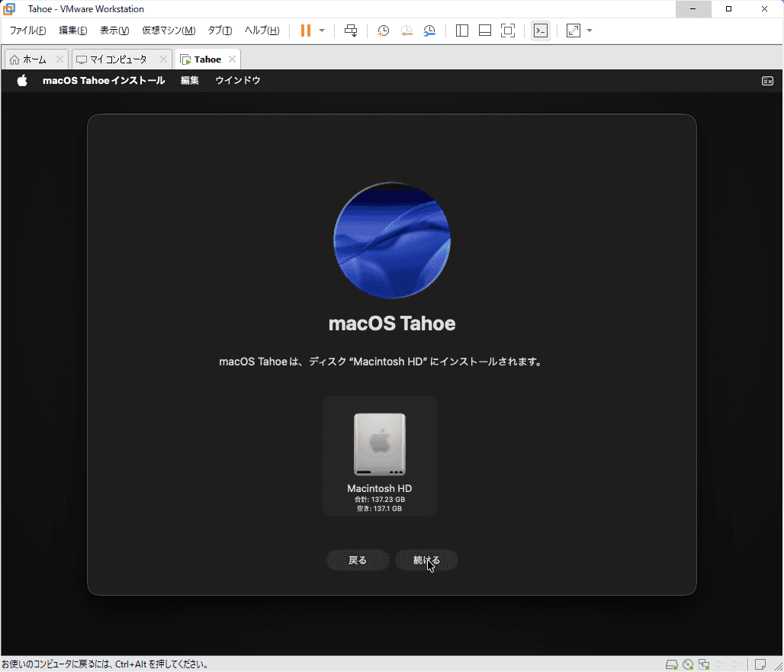The width and height of the screenshot is (784, 672).
Task: Open the power options dropdown arrow
Action: (x=322, y=31)
